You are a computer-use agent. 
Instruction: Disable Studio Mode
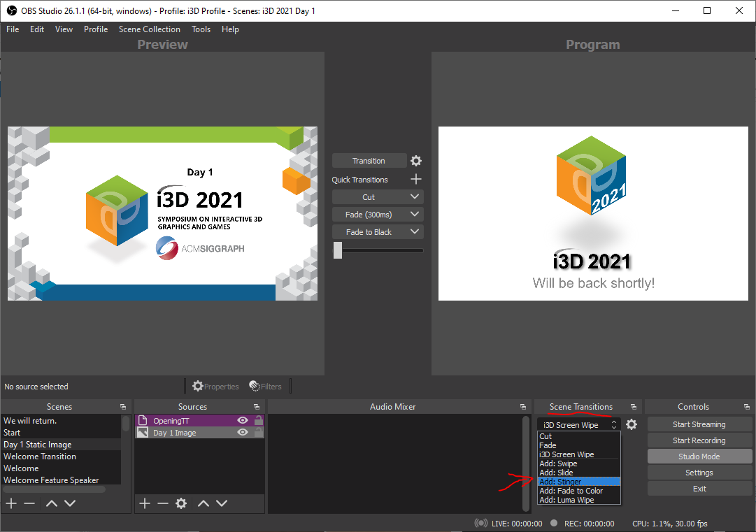pyautogui.click(x=699, y=456)
